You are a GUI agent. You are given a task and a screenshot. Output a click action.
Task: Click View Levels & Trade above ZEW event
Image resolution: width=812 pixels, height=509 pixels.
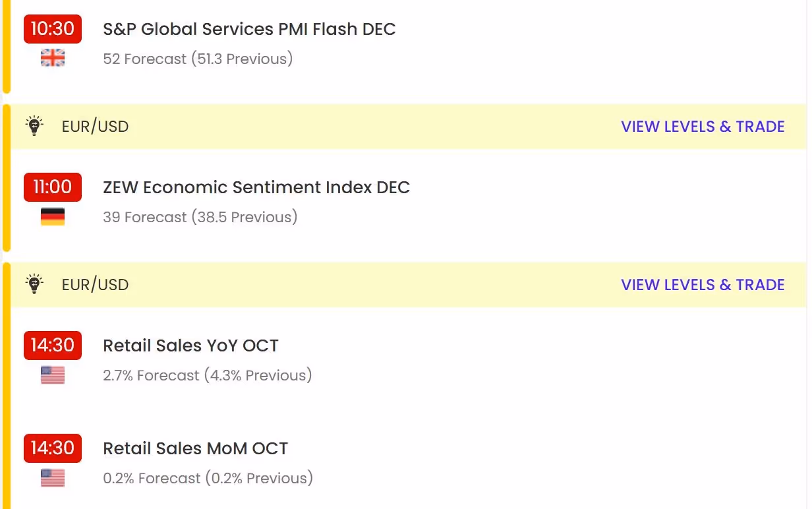pos(703,127)
